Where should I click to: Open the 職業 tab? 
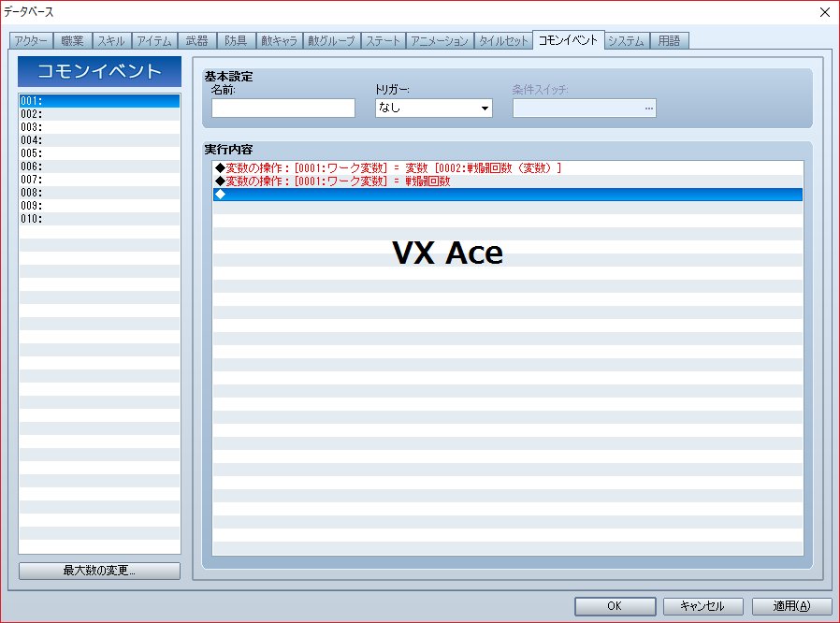pos(72,41)
